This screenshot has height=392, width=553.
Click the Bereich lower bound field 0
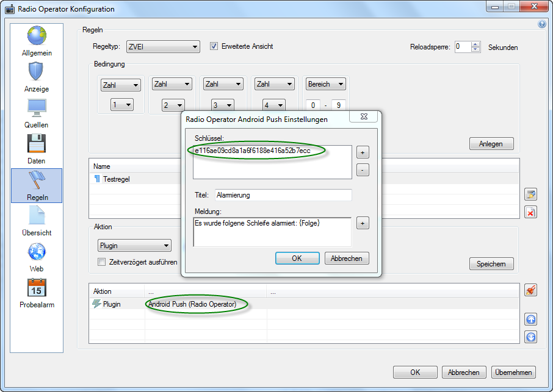(313, 105)
